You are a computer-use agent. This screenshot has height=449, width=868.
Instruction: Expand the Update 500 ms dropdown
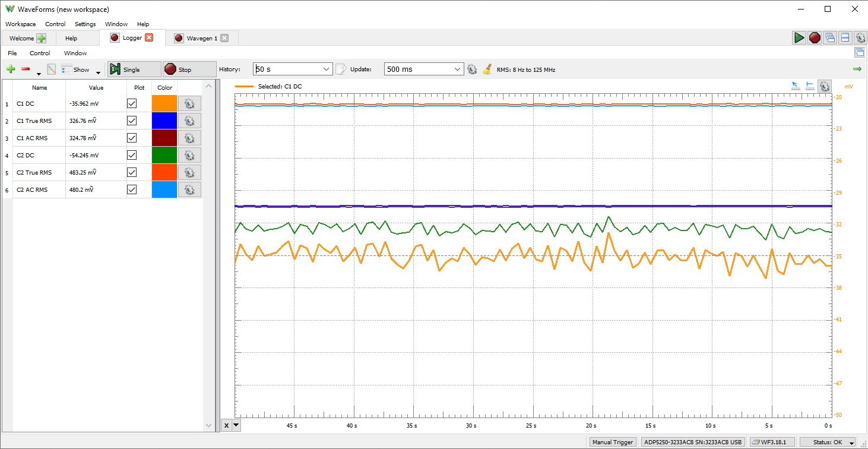coord(457,69)
